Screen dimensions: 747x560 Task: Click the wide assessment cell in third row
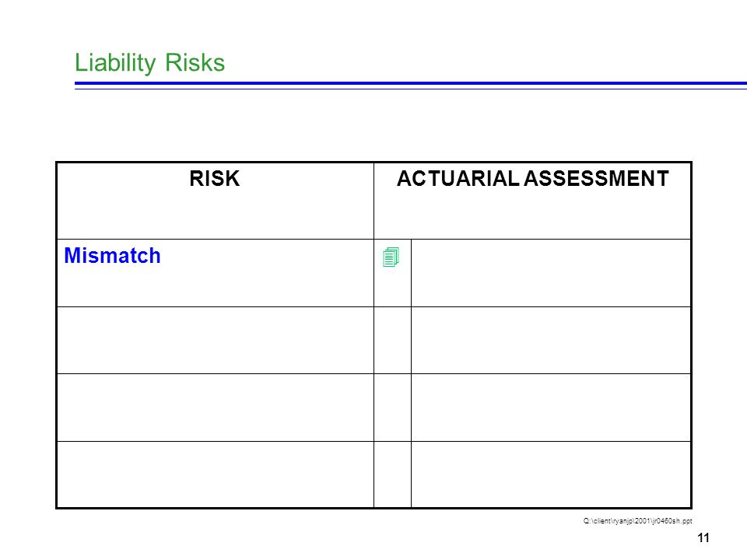click(551, 408)
